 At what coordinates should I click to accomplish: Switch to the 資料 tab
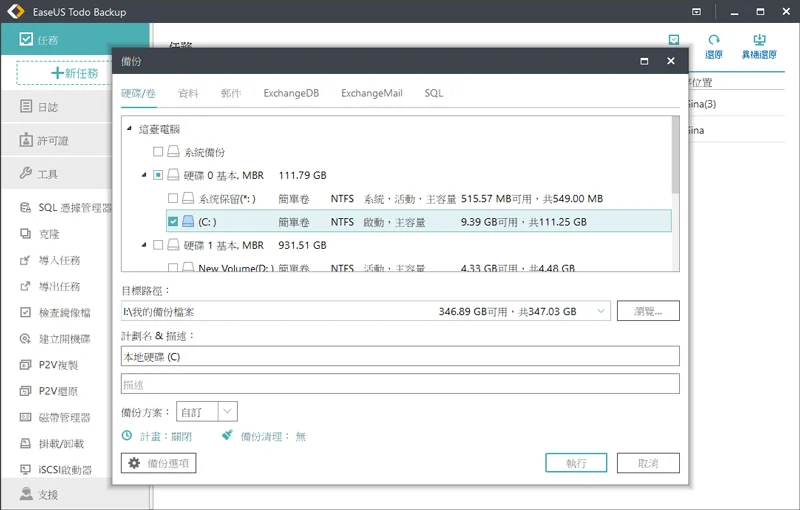[x=188, y=93]
